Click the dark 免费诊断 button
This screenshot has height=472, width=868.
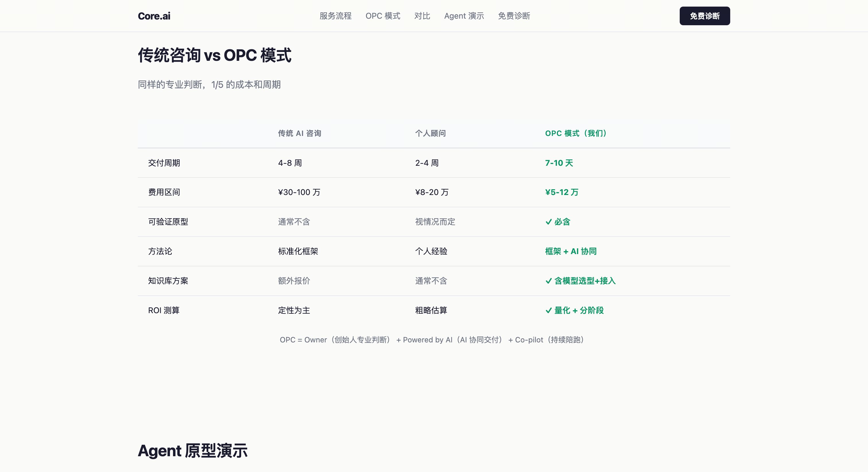[x=705, y=16]
